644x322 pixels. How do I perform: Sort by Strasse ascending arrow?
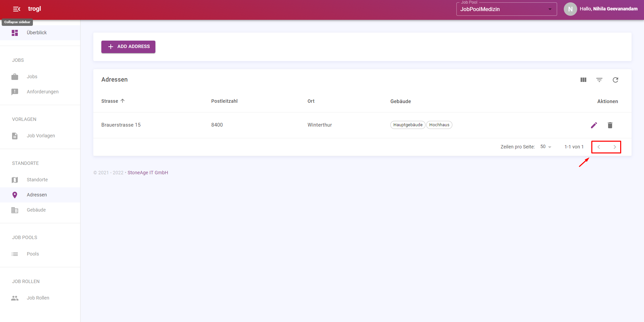[x=122, y=101]
